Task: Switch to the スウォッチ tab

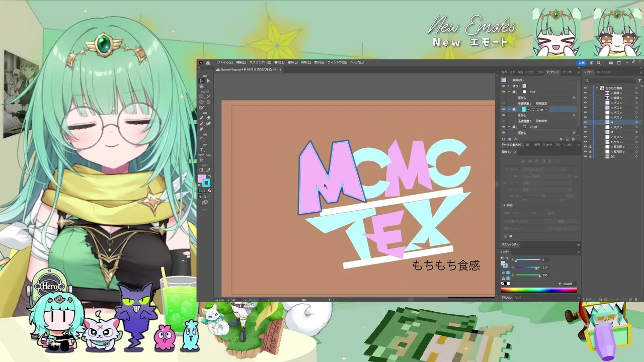Action: (547, 145)
